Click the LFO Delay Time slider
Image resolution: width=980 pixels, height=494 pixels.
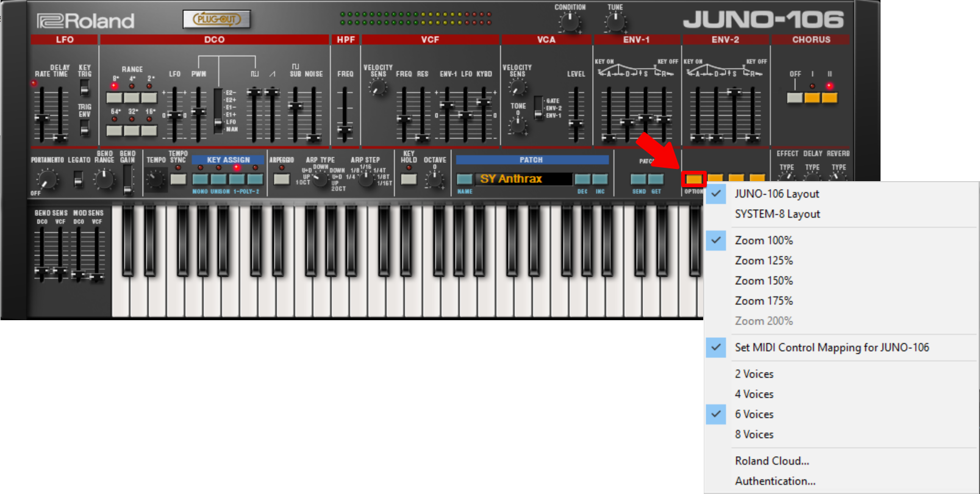click(x=60, y=114)
